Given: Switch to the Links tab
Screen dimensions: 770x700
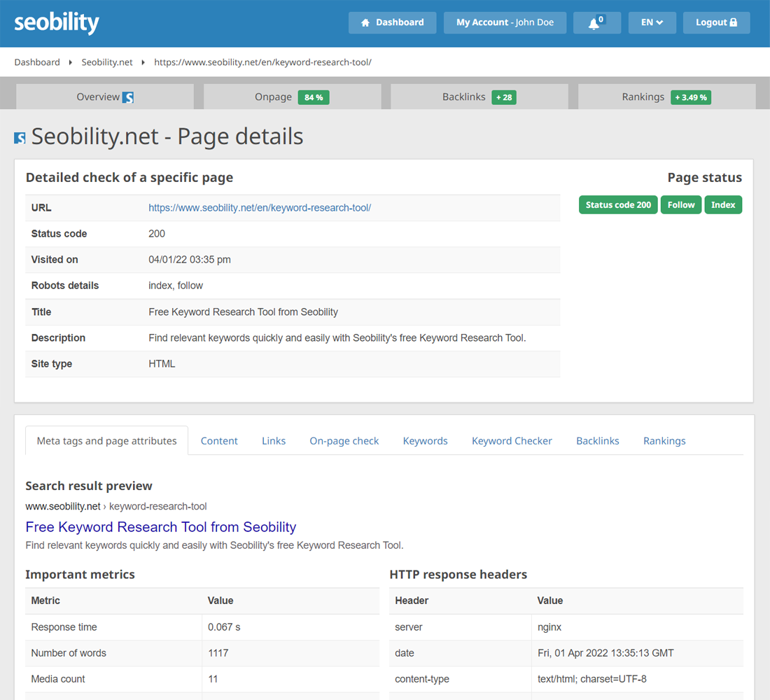Looking at the screenshot, I should coord(274,440).
